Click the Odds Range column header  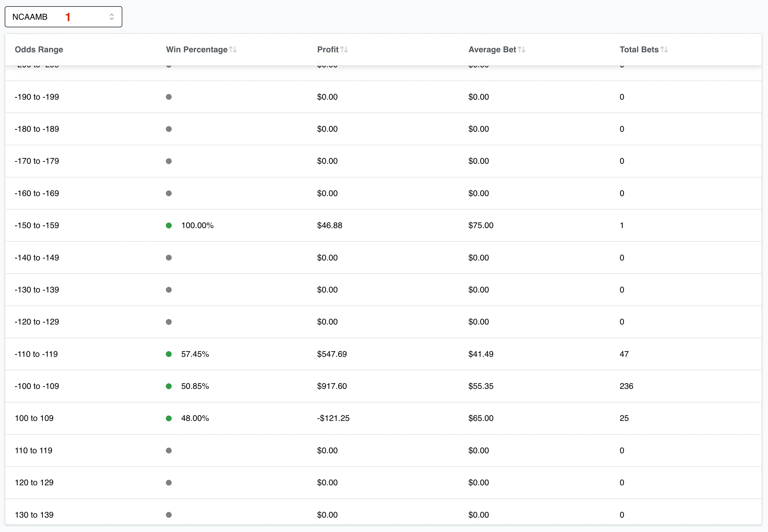[39, 50]
